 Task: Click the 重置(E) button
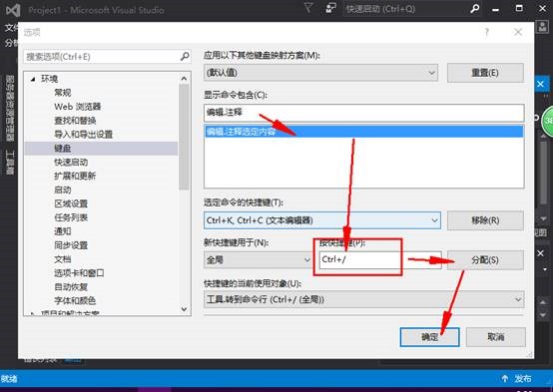[x=485, y=73]
